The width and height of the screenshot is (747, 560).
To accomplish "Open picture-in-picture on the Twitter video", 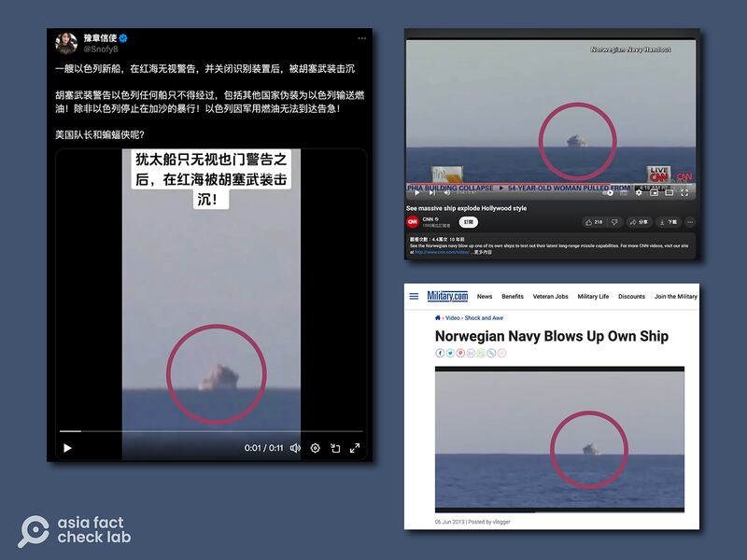I will click(x=335, y=448).
